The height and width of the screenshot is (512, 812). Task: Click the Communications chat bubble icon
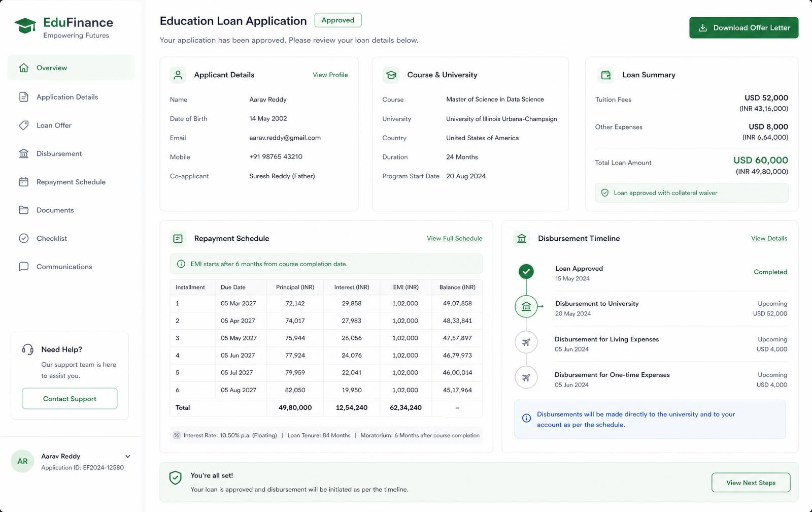pyautogui.click(x=23, y=267)
